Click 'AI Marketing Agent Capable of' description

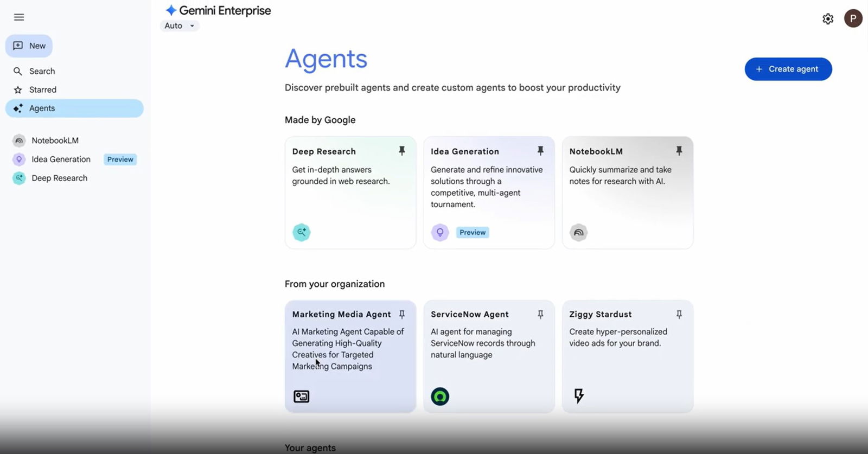point(348,349)
